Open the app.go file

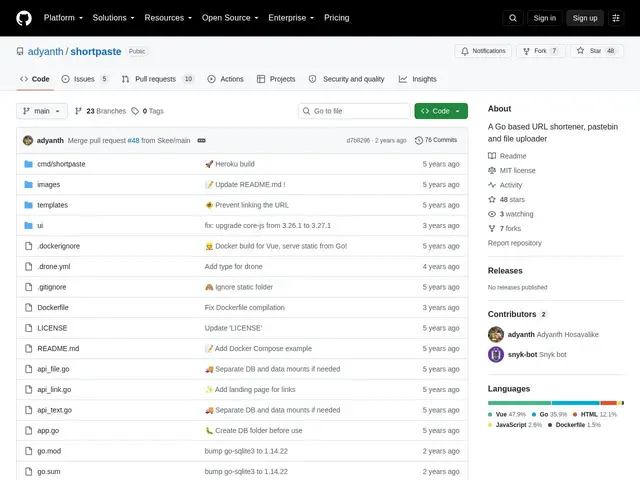coord(48,431)
